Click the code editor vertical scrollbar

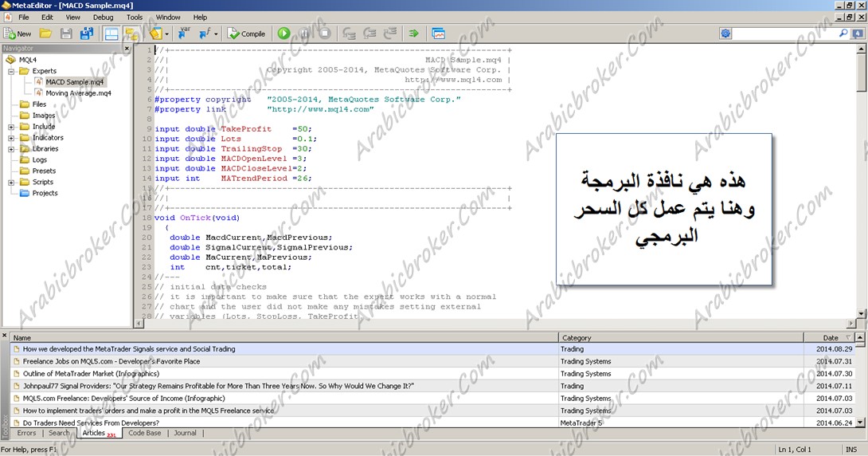pos(861,181)
